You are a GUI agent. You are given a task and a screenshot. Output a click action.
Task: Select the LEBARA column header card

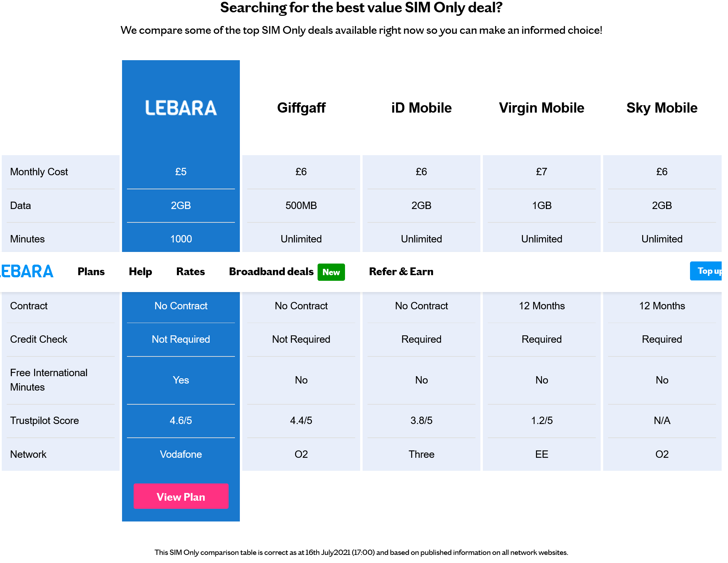[x=181, y=108]
